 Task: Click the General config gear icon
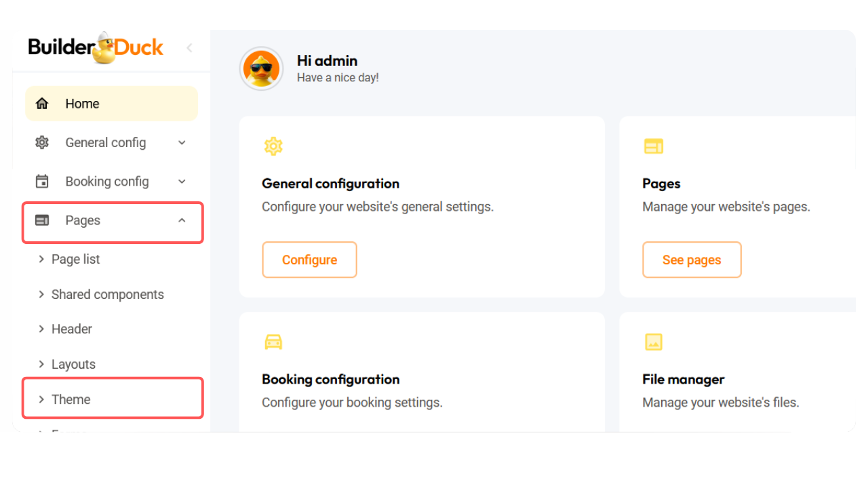click(x=42, y=142)
